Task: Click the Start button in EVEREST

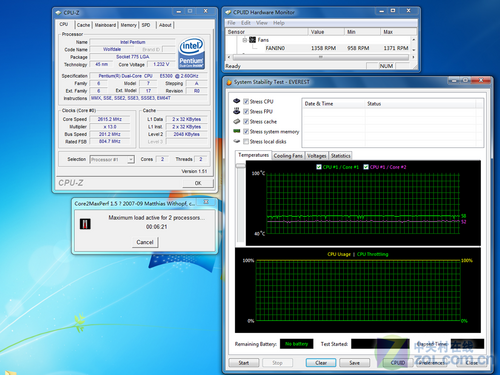Action: point(244,363)
